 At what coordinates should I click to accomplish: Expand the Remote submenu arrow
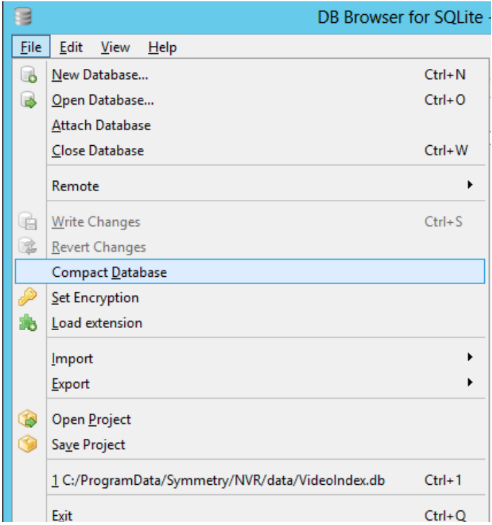point(470,185)
